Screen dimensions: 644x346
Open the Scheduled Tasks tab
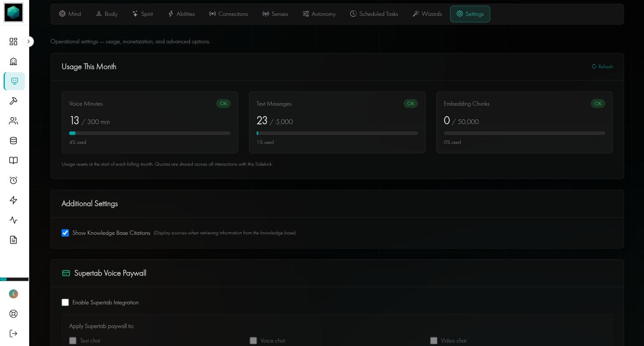[374, 14]
